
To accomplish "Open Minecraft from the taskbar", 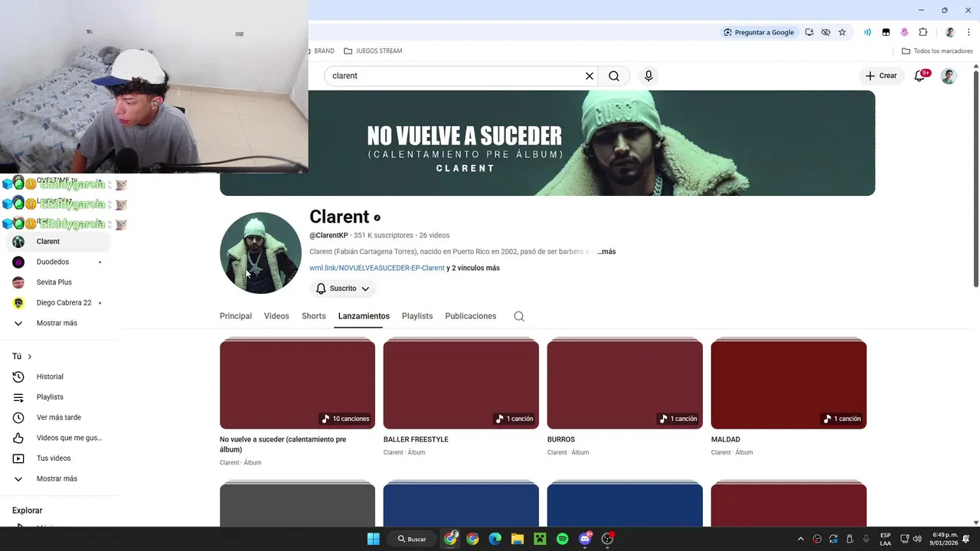I will [540, 539].
